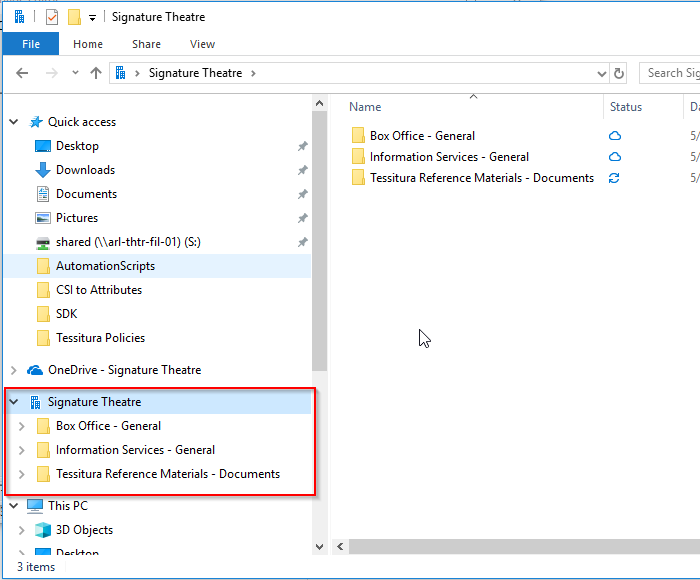
Task: Click the Back navigation arrow
Action: [22, 73]
